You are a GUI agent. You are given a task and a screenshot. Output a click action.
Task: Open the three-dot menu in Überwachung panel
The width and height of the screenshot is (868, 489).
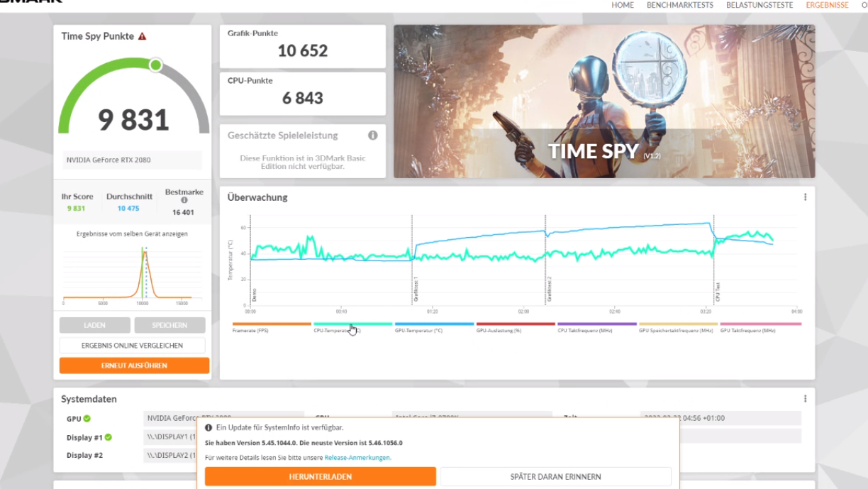pyautogui.click(x=805, y=197)
